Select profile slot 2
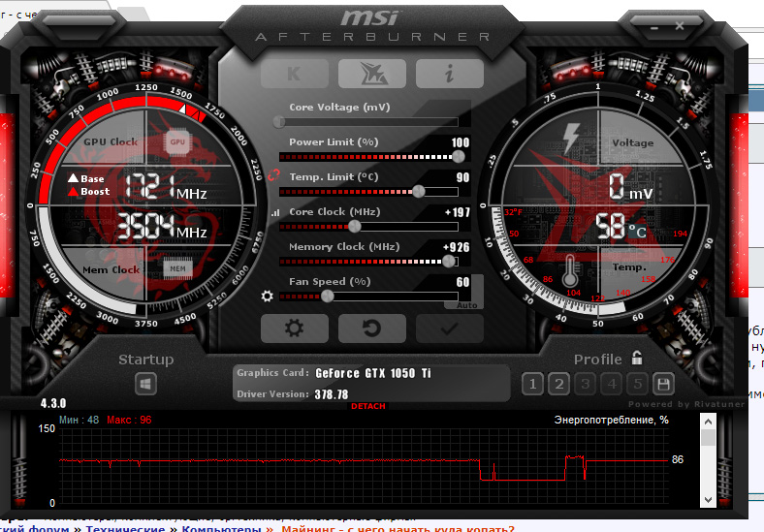This screenshot has height=532, width=764. (558, 385)
